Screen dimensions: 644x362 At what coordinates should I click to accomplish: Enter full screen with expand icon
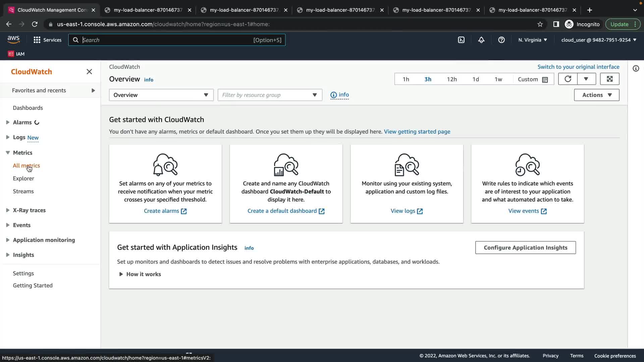click(x=609, y=79)
